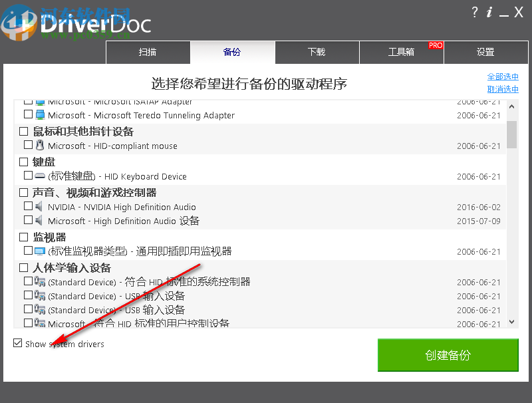Viewport: 532px width, 403px height.
Task: Click the green 创建备份 button
Action: pos(448,355)
